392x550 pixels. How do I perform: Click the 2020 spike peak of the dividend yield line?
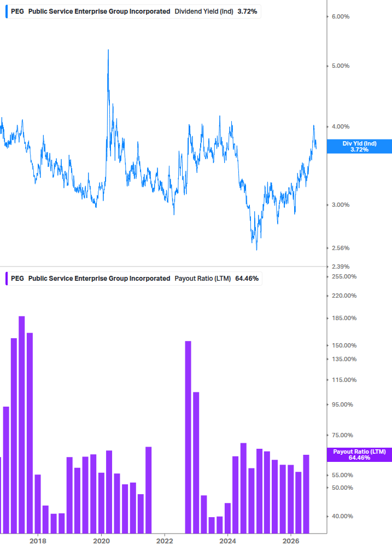(108, 50)
